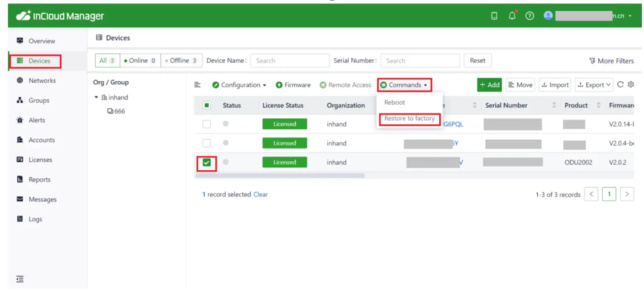Choose Reboot from Commands menu
The image size is (644, 294).
[x=394, y=102]
